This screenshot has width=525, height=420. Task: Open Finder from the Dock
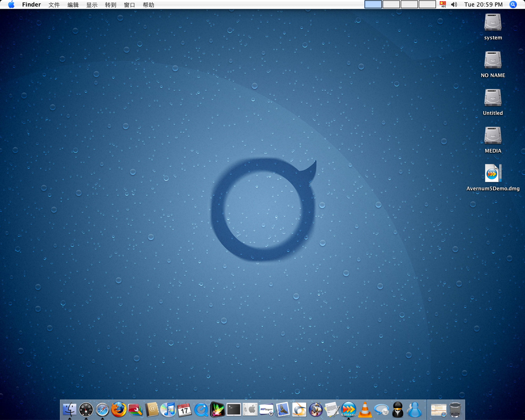point(70,409)
